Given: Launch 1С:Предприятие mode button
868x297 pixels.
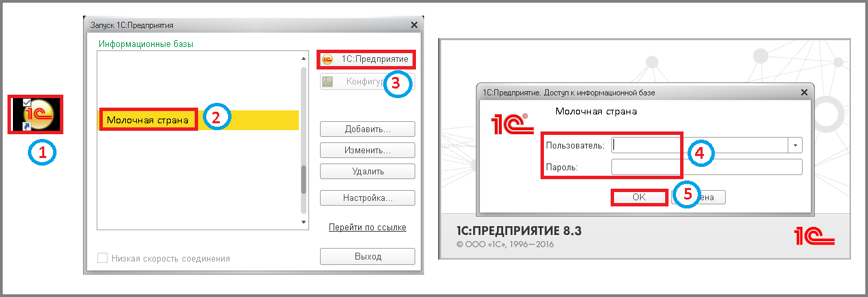Looking at the screenshot, I should click(368, 60).
